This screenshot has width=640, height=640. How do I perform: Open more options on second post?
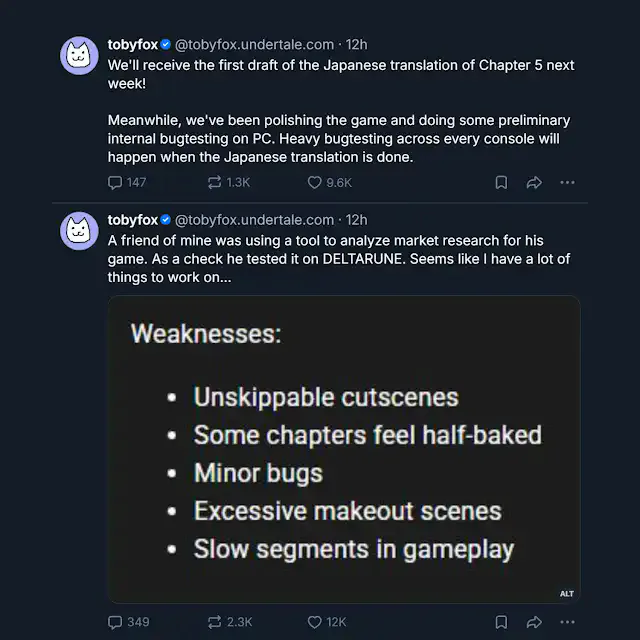tap(567, 622)
